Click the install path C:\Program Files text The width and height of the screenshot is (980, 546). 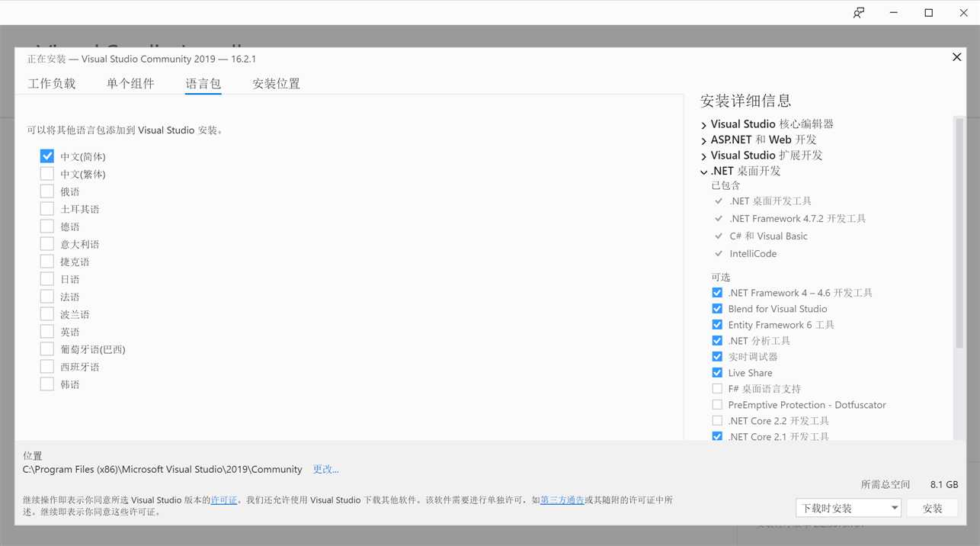pyautogui.click(x=162, y=469)
